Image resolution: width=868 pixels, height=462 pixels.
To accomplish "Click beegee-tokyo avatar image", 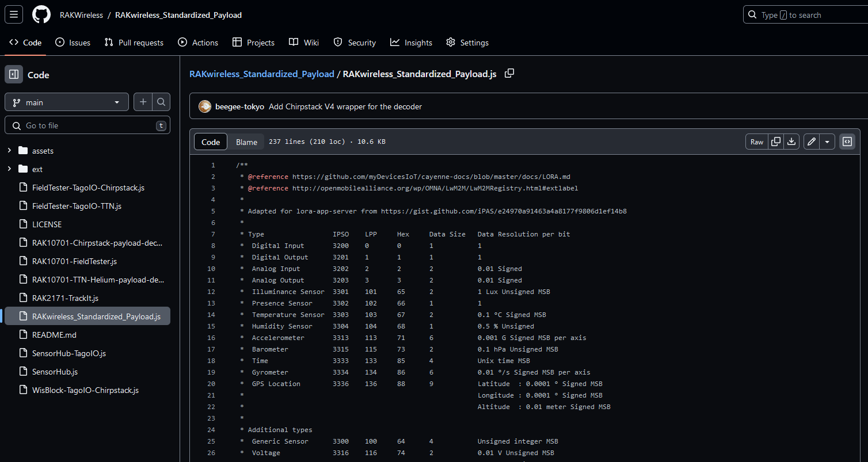I will click(x=205, y=106).
